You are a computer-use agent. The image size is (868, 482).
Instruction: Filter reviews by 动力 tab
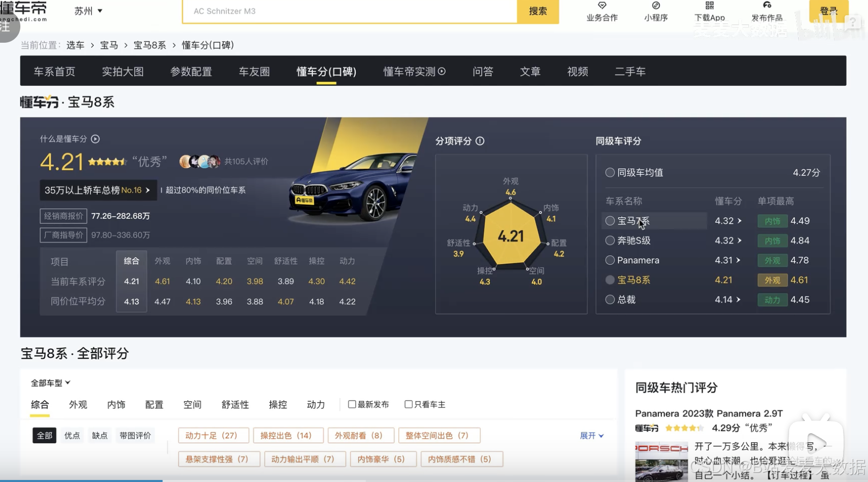(316, 405)
